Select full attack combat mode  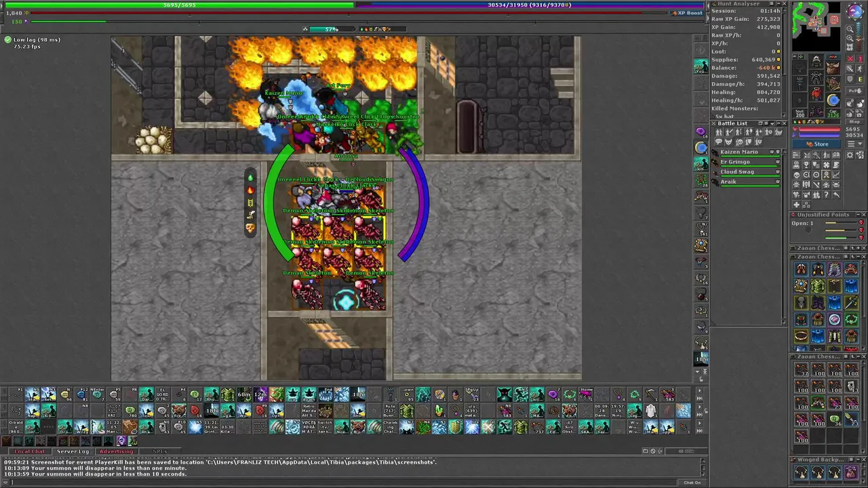[x=850, y=59]
